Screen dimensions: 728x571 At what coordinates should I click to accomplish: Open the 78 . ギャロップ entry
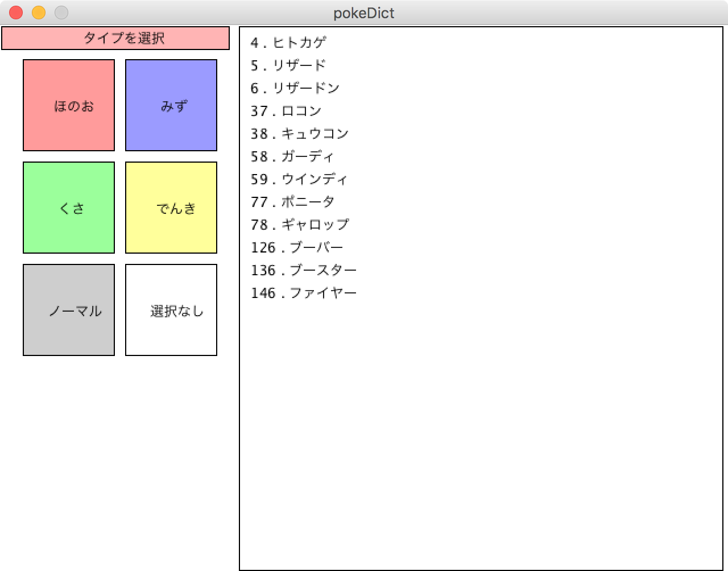[x=300, y=225]
